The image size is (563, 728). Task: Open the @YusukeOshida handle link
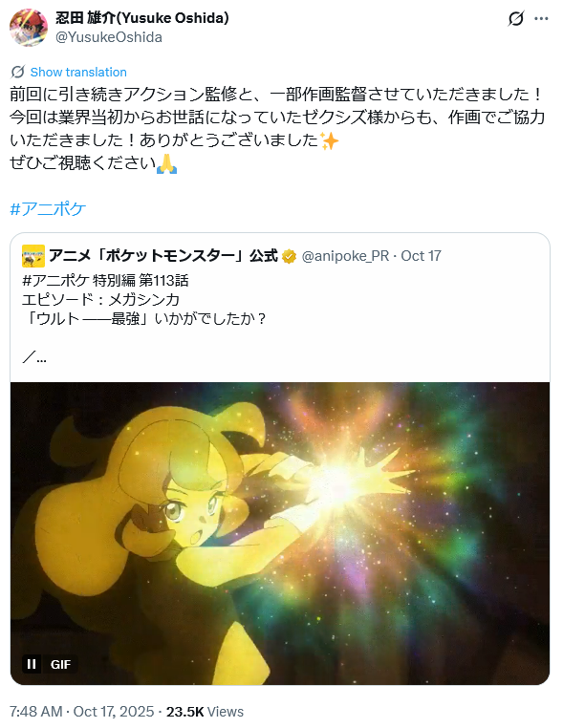(109, 37)
